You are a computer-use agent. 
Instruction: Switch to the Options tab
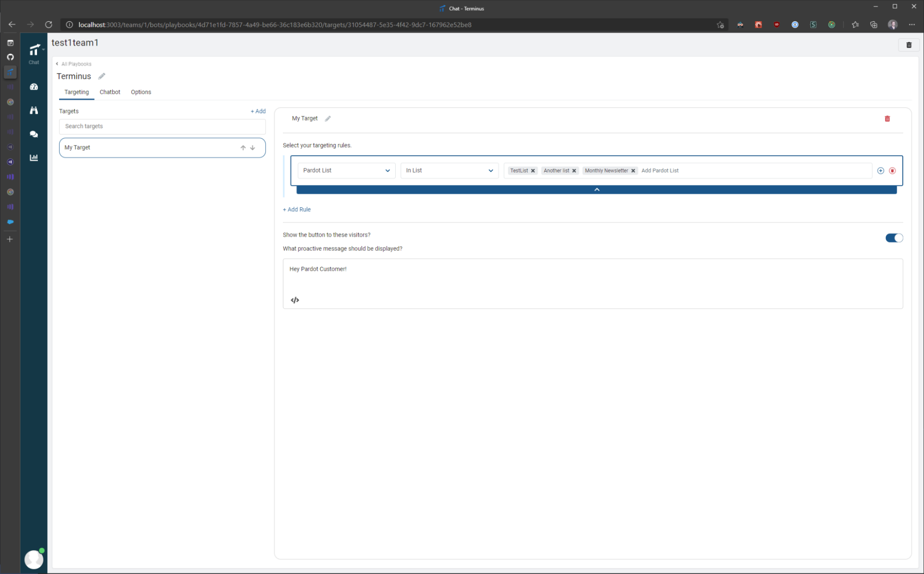(141, 92)
